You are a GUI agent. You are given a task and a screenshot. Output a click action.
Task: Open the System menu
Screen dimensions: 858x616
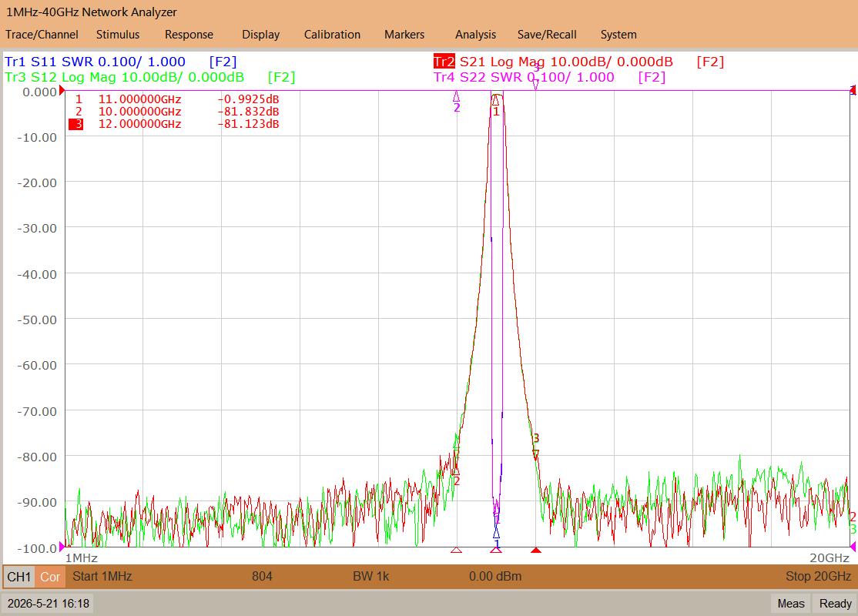618,35
